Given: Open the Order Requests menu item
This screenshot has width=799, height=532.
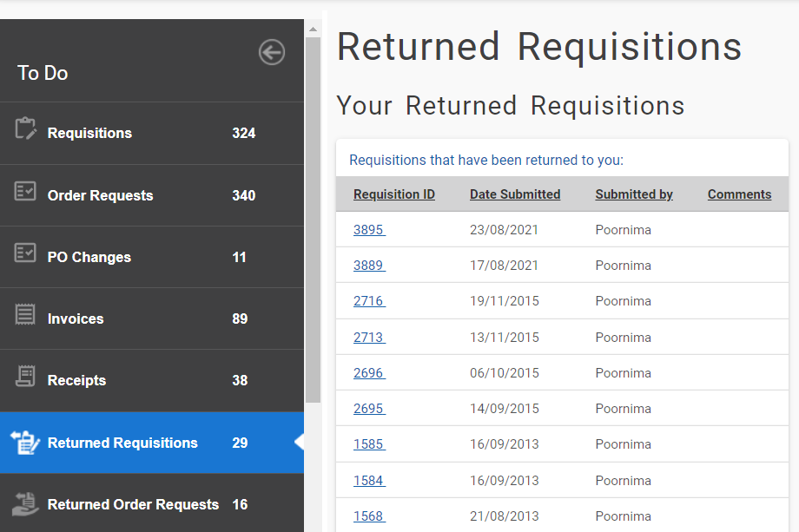Looking at the screenshot, I should [x=152, y=195].
